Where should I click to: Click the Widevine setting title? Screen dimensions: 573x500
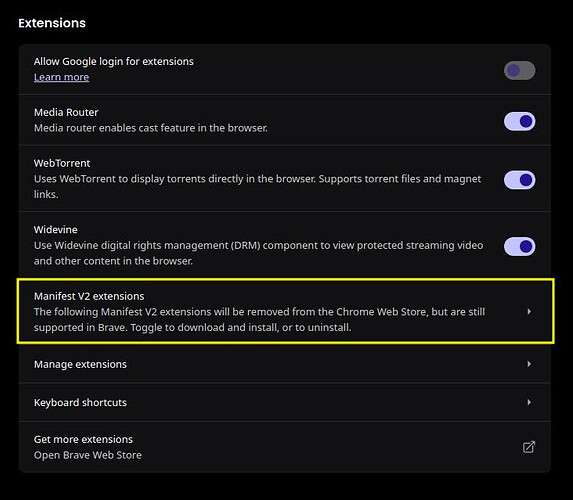[56, 230]
